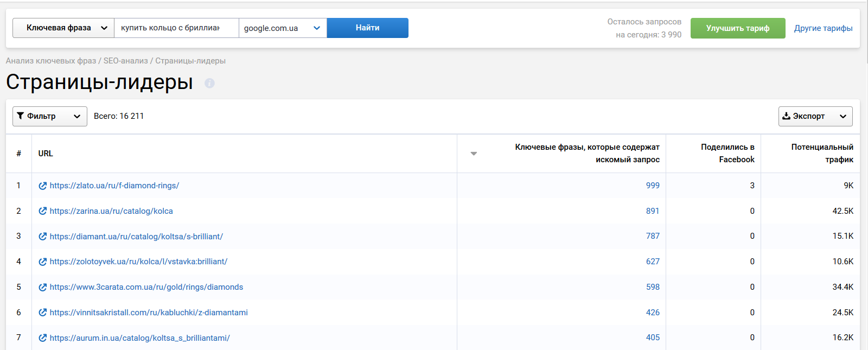Go to Анализ ключевых фраз breadcrumb
The image size is (868, 350).
click(x=51, y=61)
